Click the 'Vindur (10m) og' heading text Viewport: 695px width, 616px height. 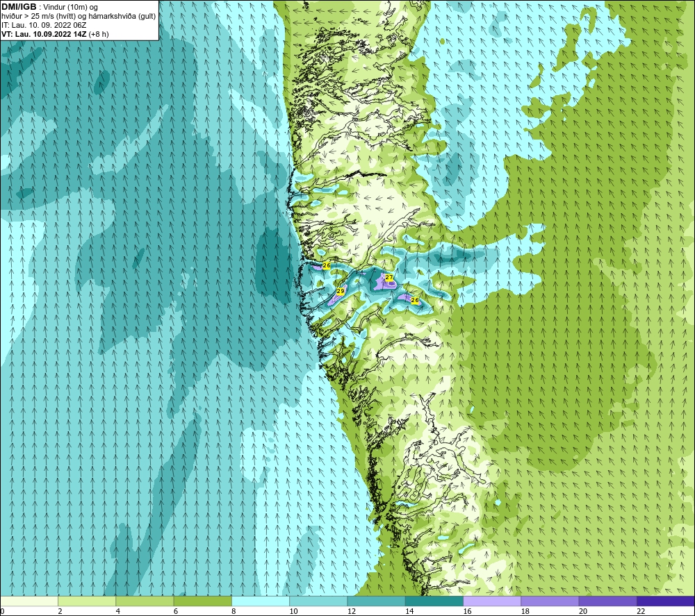click(70, 8)
